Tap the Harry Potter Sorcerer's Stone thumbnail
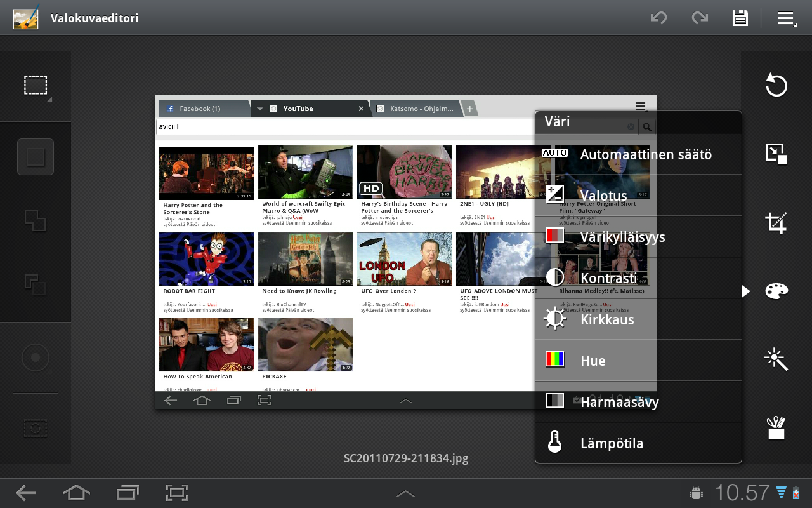Image resolution: width=812 pixels, height=508 pixels. coord(206,173)
